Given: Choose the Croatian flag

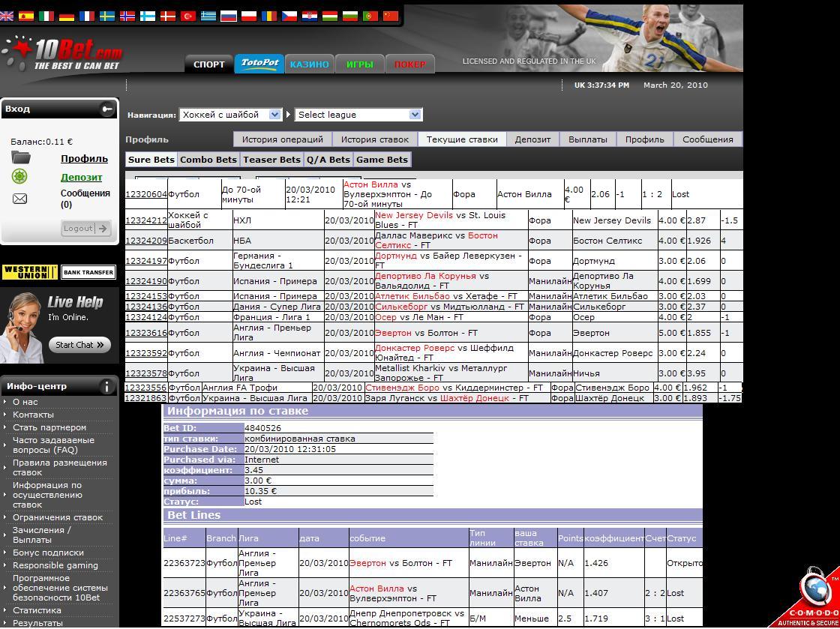Looking at the screenshot, I should coord(310,16).
